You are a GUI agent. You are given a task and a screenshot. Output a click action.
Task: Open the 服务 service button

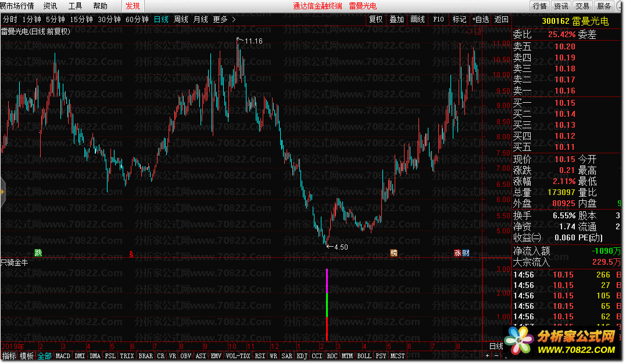pyautogui.click(x=604, y=6)
